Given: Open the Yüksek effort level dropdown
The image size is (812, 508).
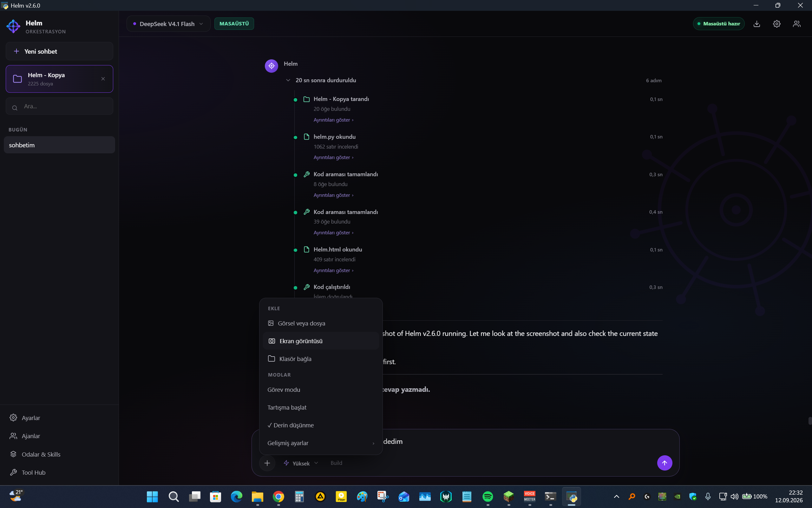Looking at the screenshot, I should coord(301,463).
